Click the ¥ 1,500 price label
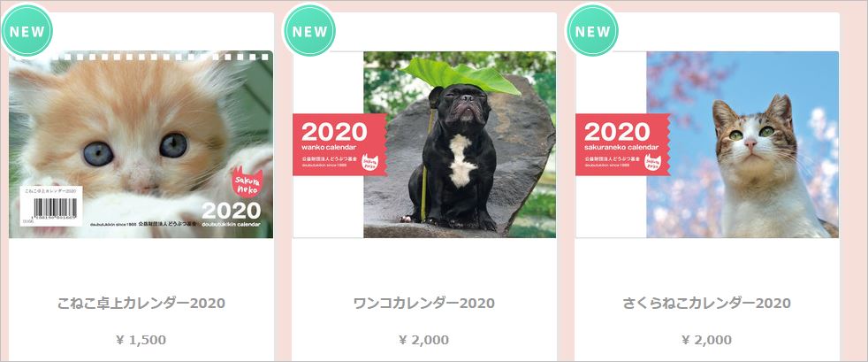Viewport: 868px width, 362px height. coord(141,340)
